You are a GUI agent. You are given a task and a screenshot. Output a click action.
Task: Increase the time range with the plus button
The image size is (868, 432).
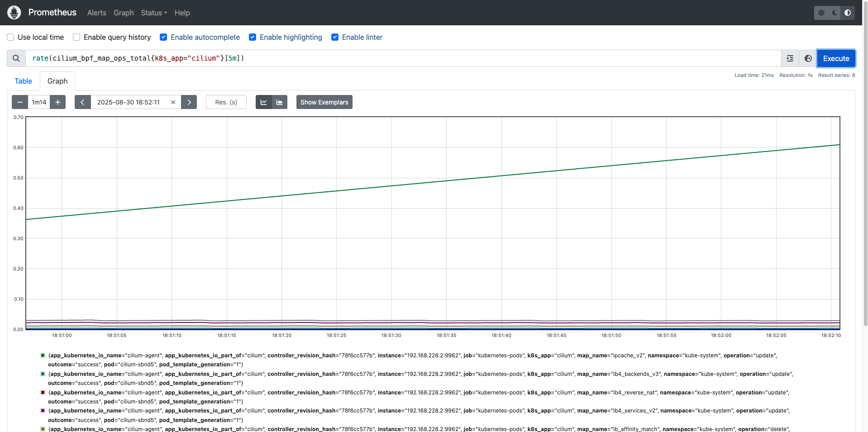pyautogui.click(x=58, y=102)
